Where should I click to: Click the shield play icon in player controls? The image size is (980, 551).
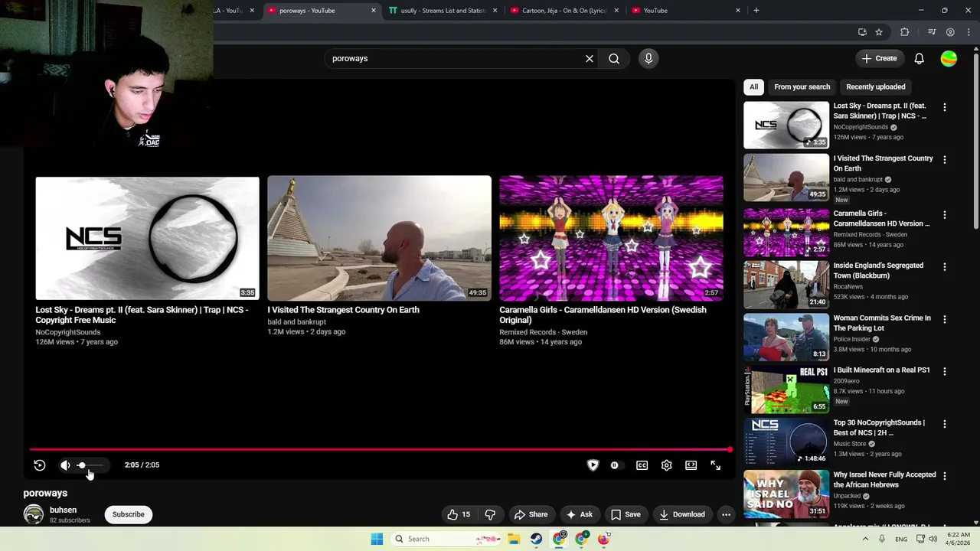593,465
